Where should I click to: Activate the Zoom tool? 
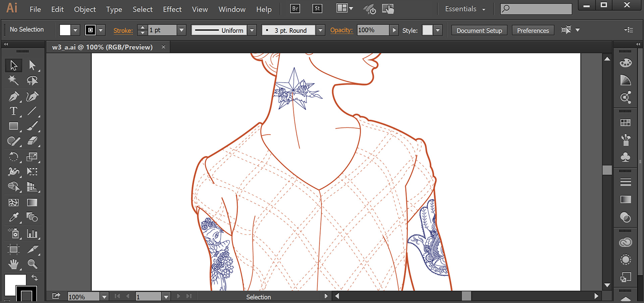tap(32, 264)
